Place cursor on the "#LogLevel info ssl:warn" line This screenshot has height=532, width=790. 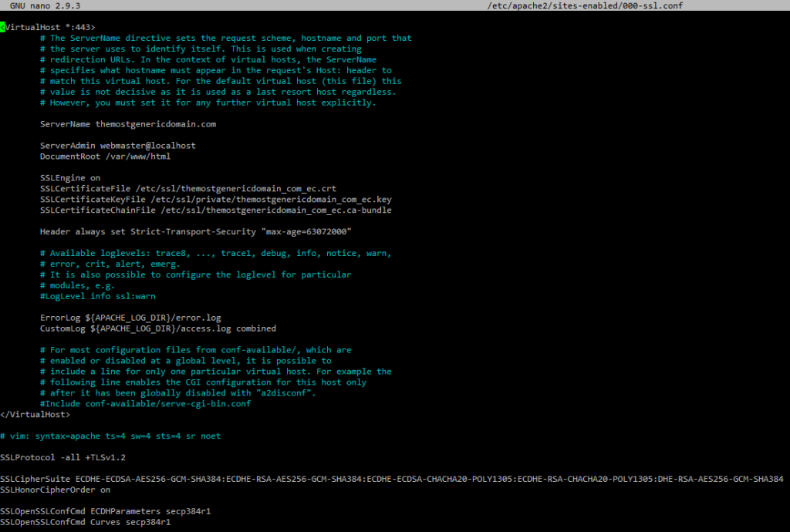[x=98, y=296]
